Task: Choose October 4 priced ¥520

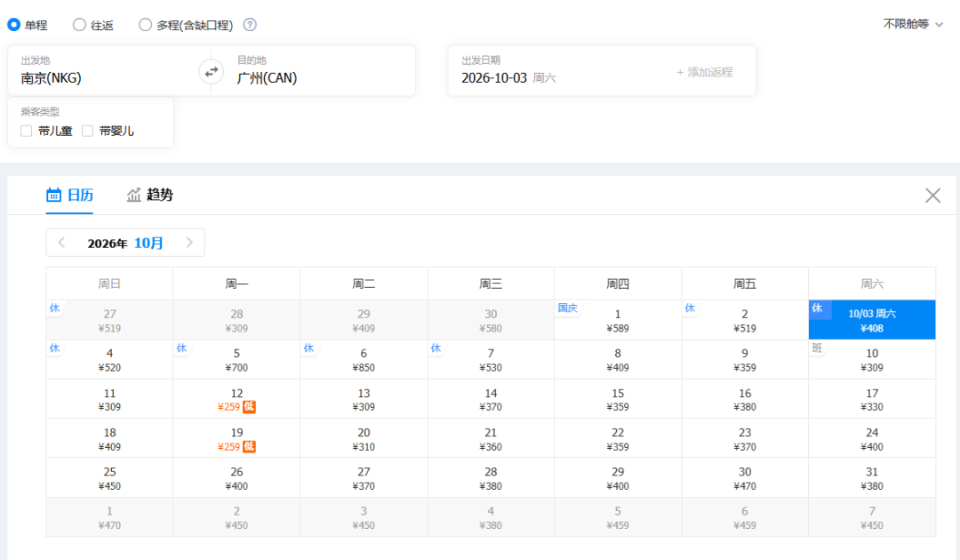Action: [x=109, y=360]
